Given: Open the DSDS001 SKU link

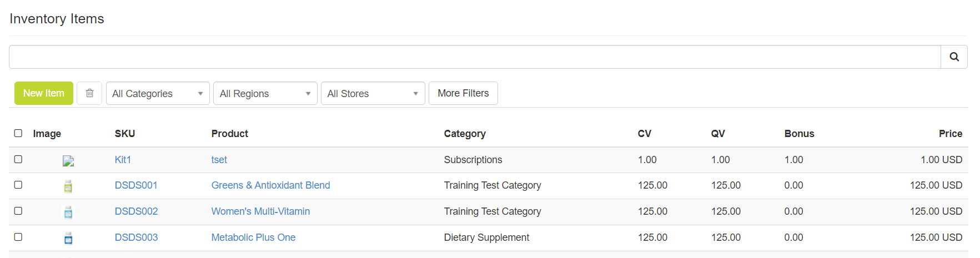Looking at the screenshot, I should point(136,185).
